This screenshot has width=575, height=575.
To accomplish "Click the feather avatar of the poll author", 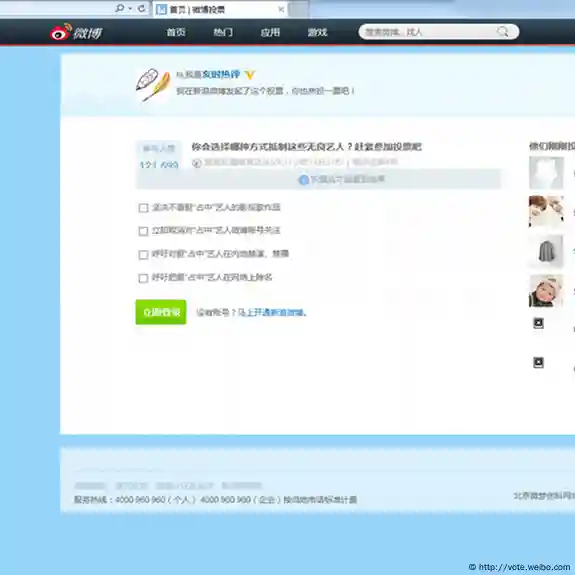I will 153,85.
